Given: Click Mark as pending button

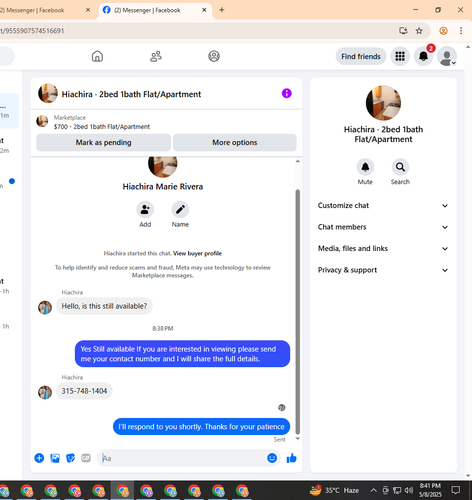Looking at the screenshot, I should (x=103, y=142).
